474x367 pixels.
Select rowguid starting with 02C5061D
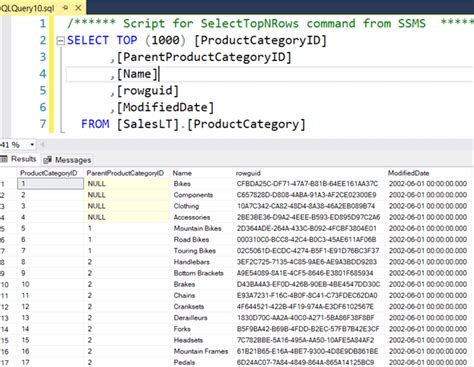(308, 251)
